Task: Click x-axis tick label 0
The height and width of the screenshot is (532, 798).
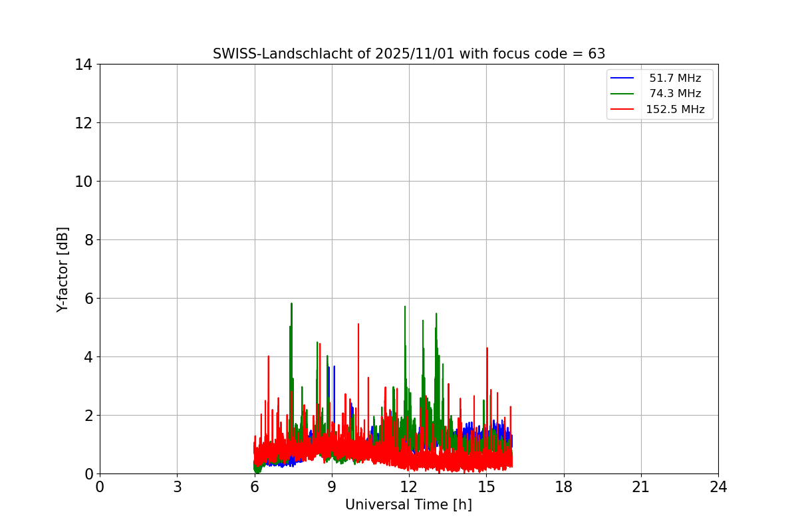Action: click(x=100, y=487)
